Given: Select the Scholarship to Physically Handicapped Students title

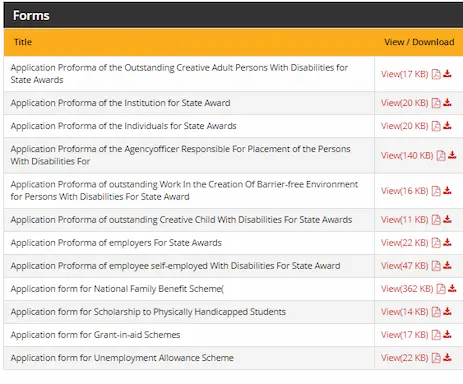Looking at the screenshot, I should (x=148, y=312).
